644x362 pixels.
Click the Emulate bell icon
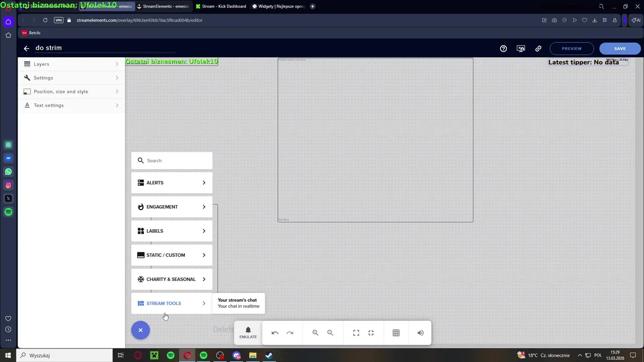click(x=248, y=332)
